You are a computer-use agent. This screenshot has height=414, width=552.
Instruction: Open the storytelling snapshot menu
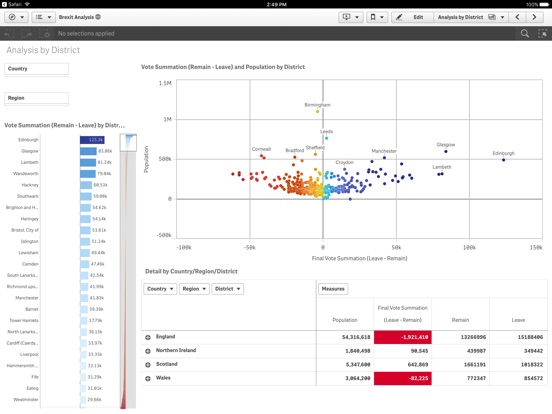click(351, 17)
